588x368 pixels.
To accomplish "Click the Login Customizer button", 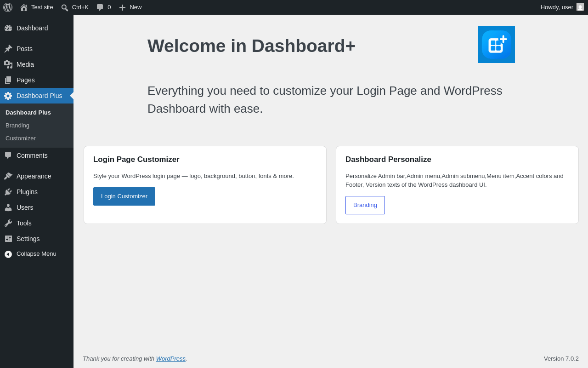I will point(124,196).
